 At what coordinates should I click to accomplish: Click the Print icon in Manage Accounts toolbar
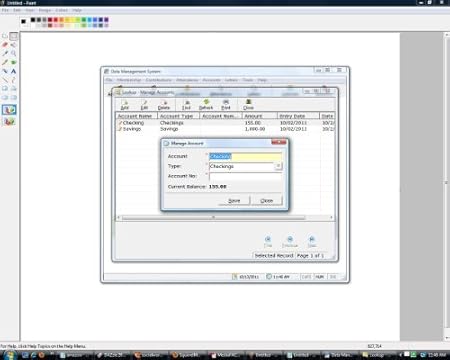(226, 105)
